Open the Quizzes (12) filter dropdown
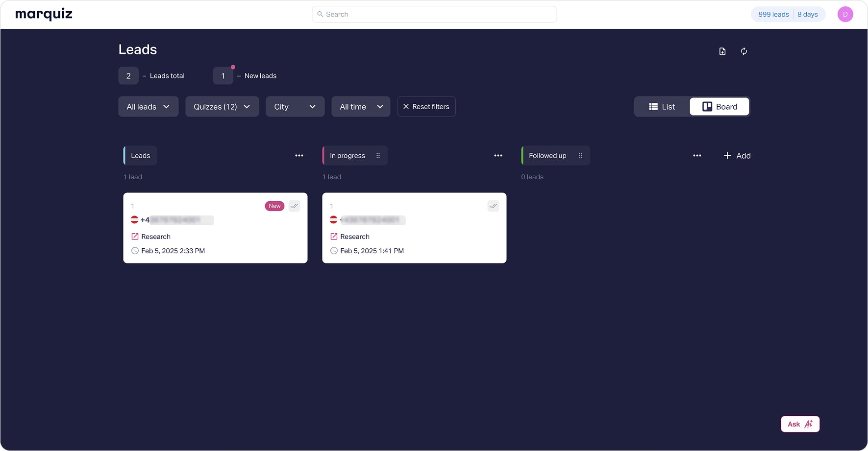The image size is (868, 451). [222, 107]
